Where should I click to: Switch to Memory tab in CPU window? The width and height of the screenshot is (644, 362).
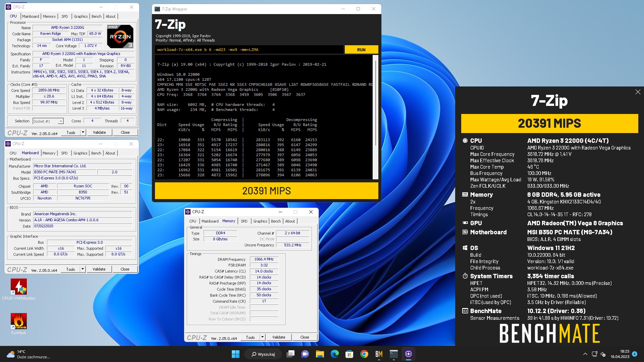tap(49, 16)
